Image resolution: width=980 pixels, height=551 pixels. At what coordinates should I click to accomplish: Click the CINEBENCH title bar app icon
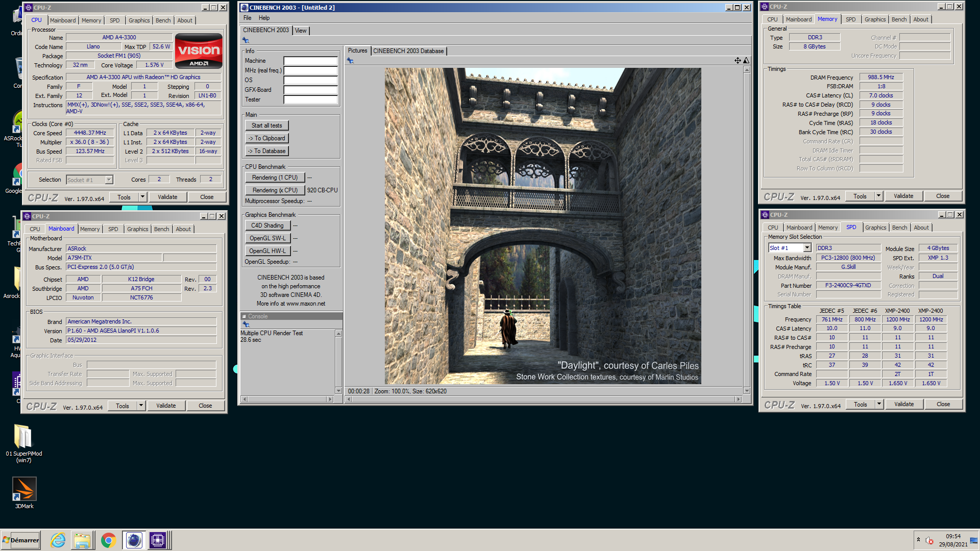point(244,8)
